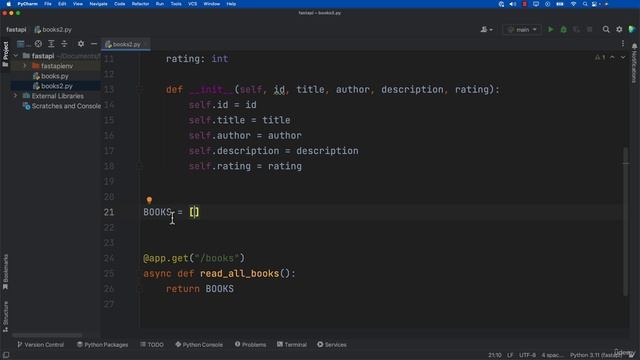
Task: Change line separator LF in status bar
Action: click(x=510, y=355)
